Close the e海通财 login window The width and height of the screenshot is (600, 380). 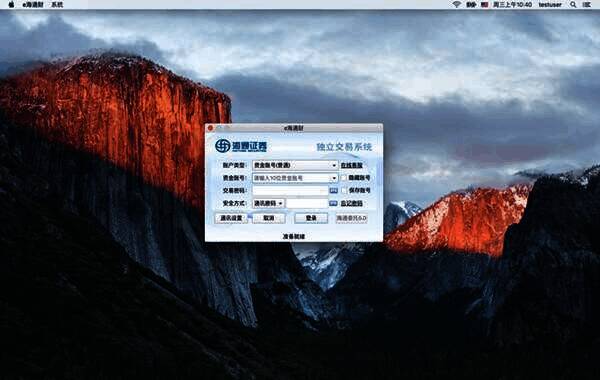tap(210, 128)
